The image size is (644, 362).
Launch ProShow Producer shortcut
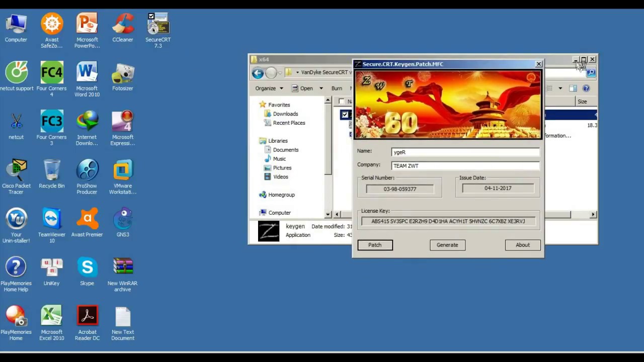87,177
